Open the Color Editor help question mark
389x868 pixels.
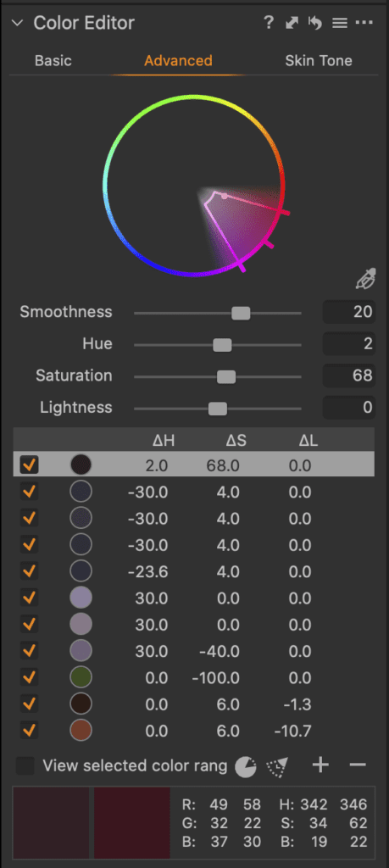click(x=269, y=23)
